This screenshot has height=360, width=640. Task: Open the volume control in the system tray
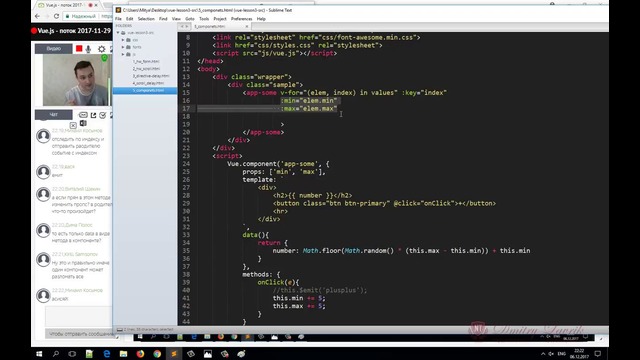(x=551, y=354)
